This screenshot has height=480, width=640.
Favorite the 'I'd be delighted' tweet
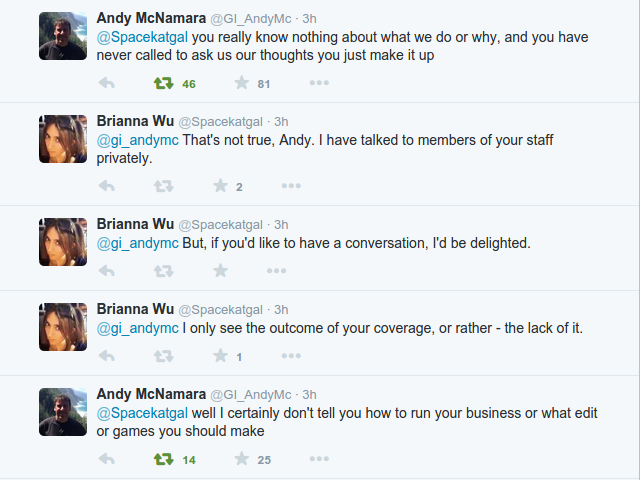pyautogui.click(x=220, y=271)
